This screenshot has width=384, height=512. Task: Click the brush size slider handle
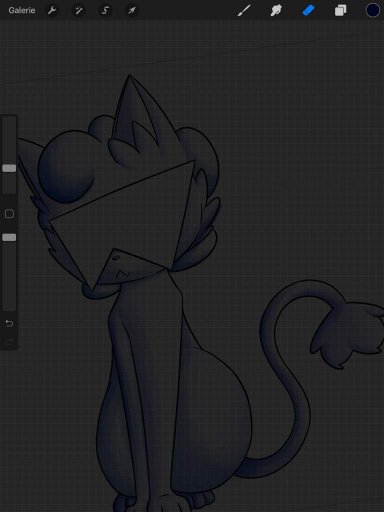pos(9,168)
